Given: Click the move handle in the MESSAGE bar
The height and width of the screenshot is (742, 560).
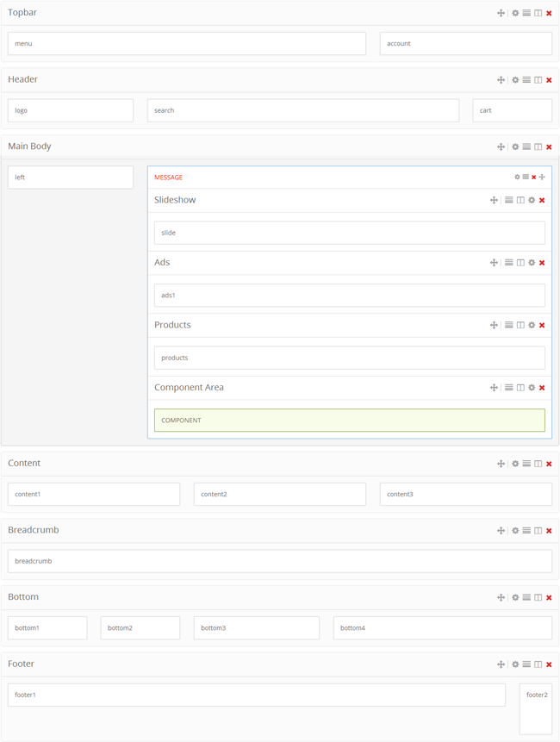Looking at the screenshot, I should (542, 178).
